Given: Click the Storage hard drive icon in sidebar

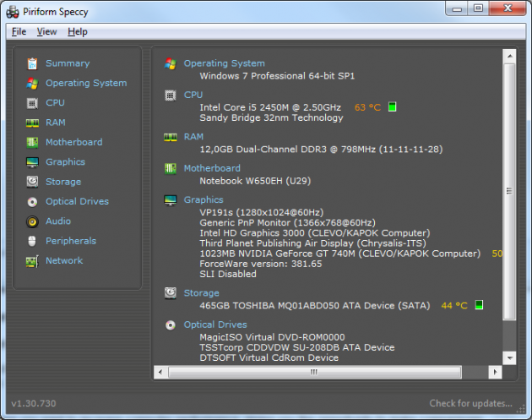Looking at the screenshot, I should click(x=32, y=182).
